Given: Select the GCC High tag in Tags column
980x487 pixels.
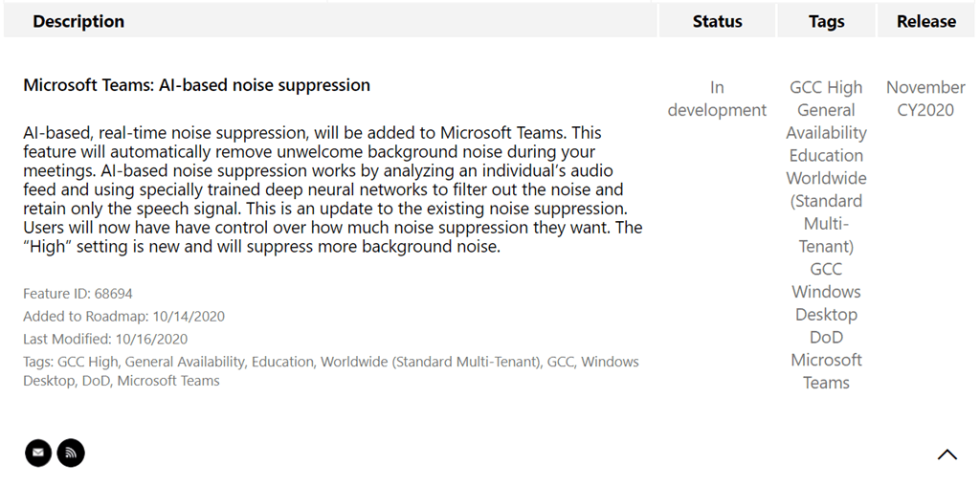Looking at the screenshot, I should coord(826,87).
